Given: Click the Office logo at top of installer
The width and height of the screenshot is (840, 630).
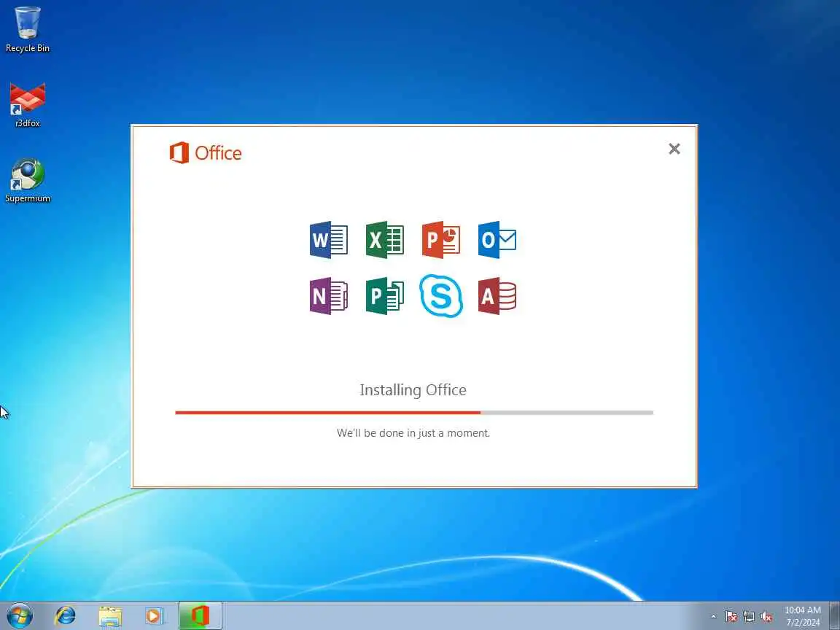Looking at the screenshot, I should pyautogui.click(x=206, y=152).
